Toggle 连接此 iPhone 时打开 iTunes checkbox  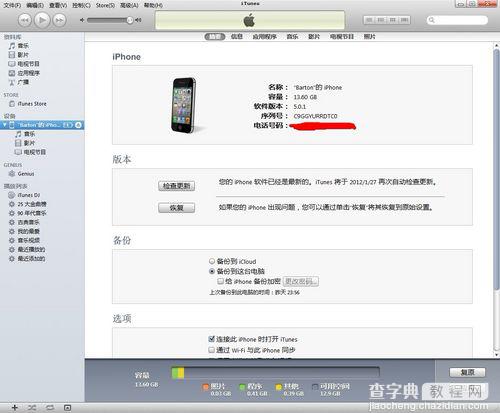coord(211,339)
